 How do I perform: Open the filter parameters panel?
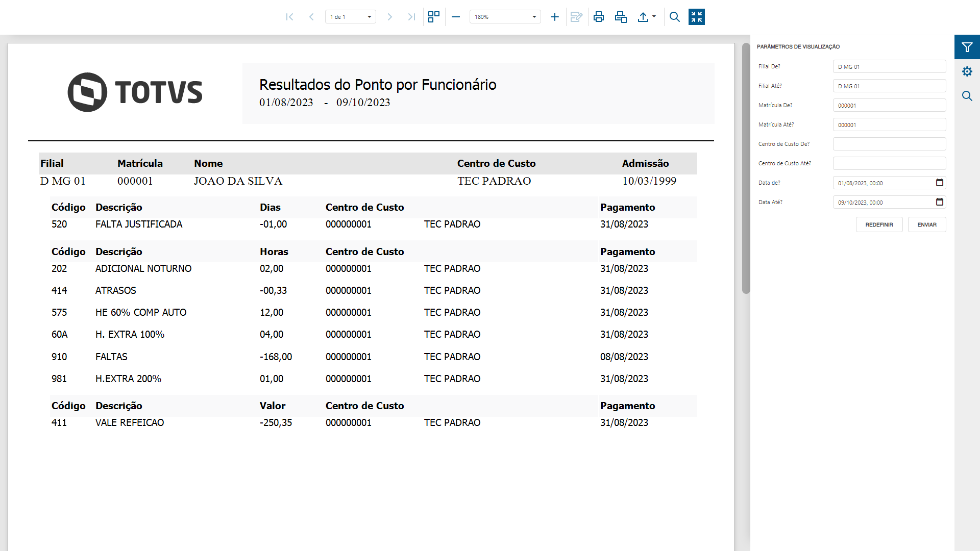click(x=967, y=47)
